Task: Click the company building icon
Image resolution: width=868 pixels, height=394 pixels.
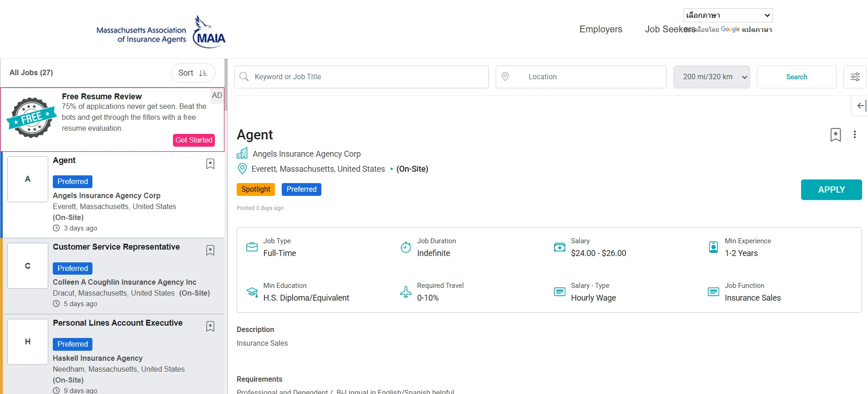Action: click(242, 153)
